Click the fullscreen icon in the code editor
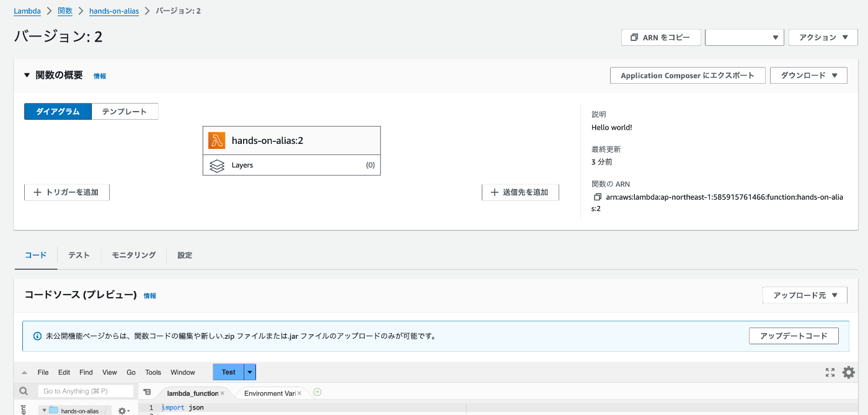This screenshot has width=868, height=415. (x=830, y=372)
